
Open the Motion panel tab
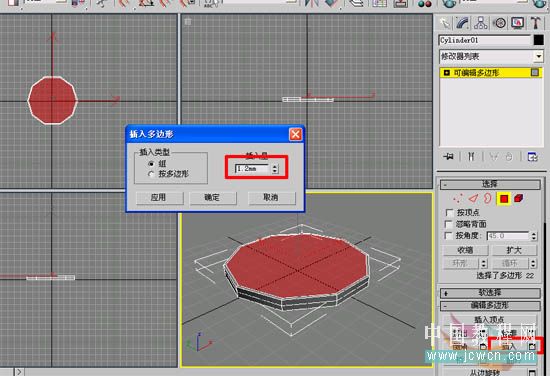(499, 23)
